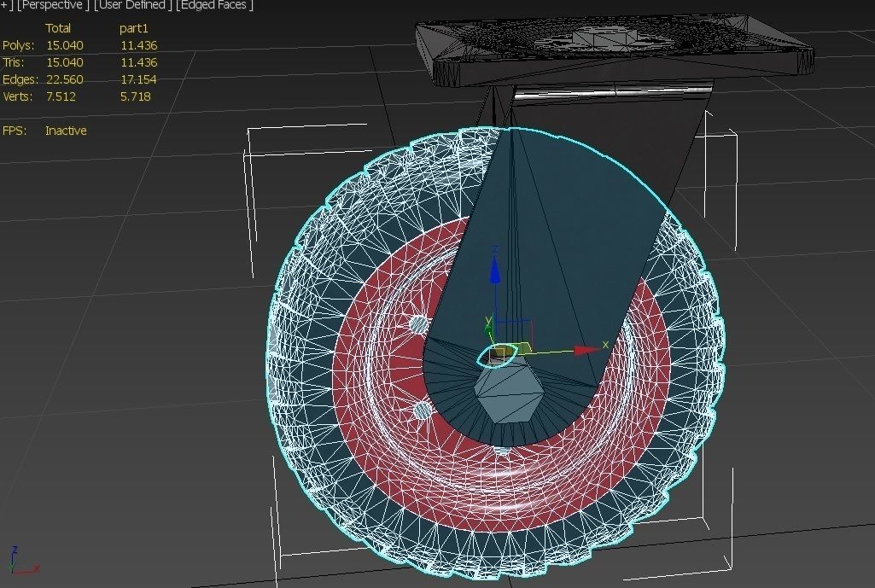Open the Edged Faces shading menu

pos(216,5)
